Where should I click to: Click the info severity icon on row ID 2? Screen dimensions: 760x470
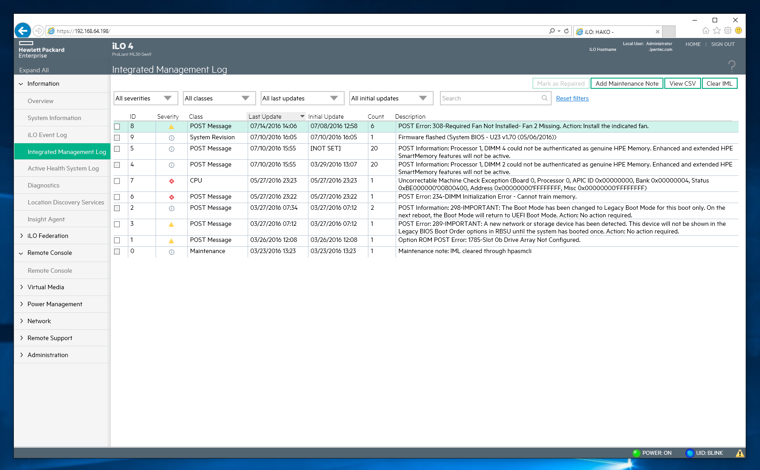171,208
